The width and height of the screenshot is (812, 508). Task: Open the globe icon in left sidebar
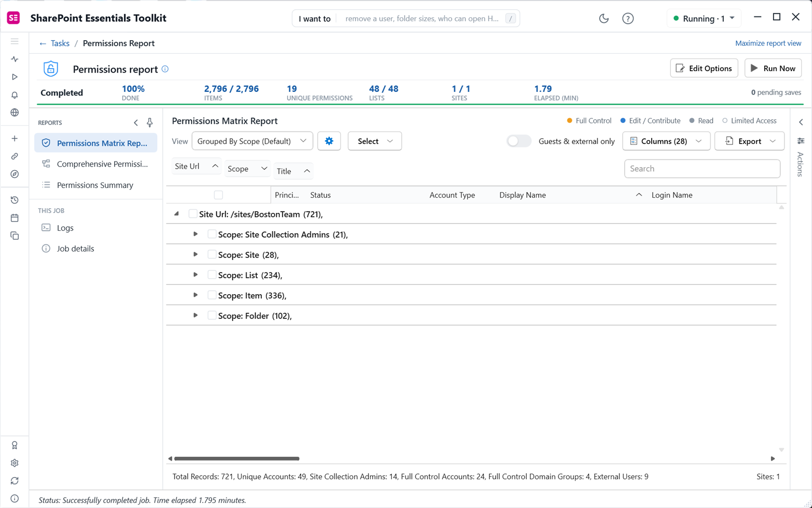(x=15, y=113)
